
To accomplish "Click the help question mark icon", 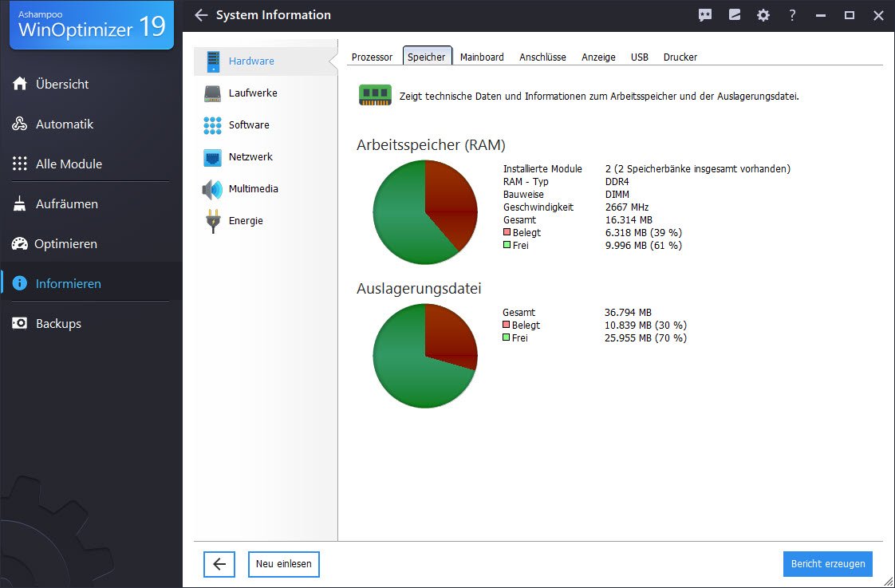I will point(792,15).
